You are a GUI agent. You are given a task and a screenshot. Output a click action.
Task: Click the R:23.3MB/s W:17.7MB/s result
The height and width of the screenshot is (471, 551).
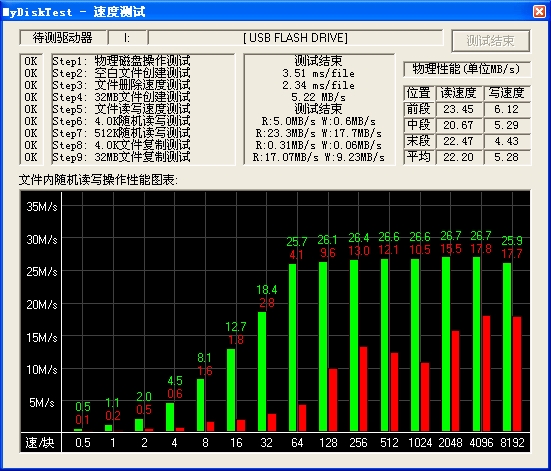(x=318, y=134)
